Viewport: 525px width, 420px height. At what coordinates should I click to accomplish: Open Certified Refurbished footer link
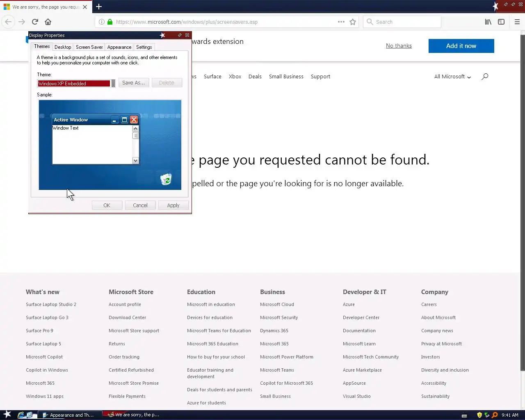(x=131, y=370)
